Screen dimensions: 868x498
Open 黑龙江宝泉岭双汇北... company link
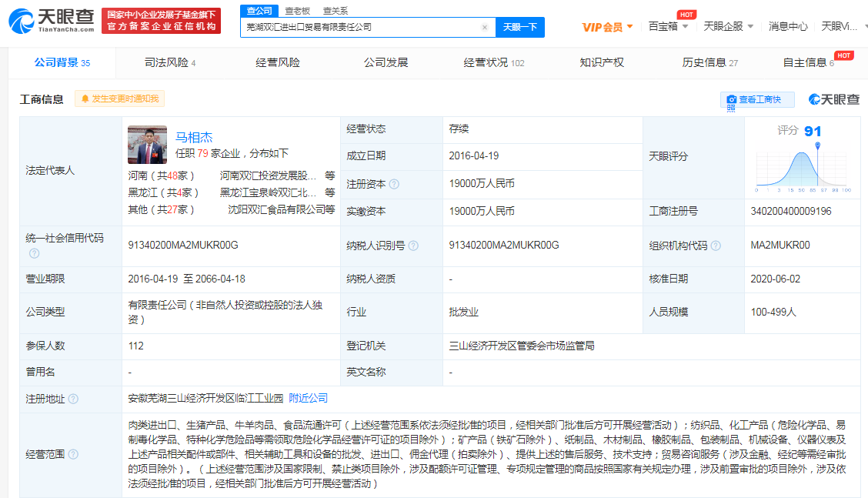click(268, 192)
